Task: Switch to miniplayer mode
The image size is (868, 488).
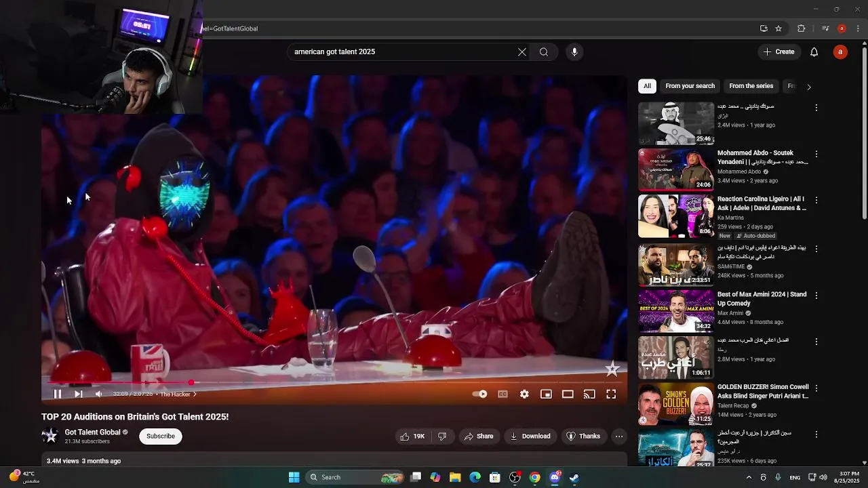Action: click(x=546, y=394)
